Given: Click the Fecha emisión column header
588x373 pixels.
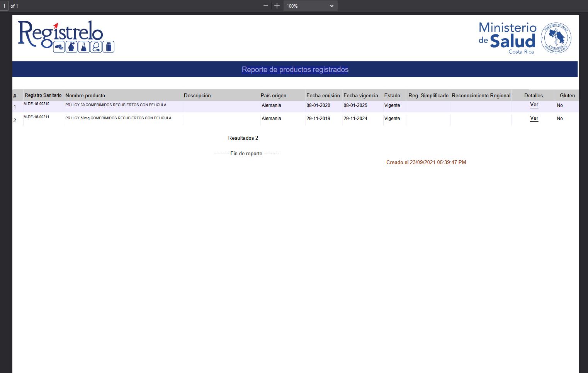Looking at the screenshot, I should coord(323,95).
